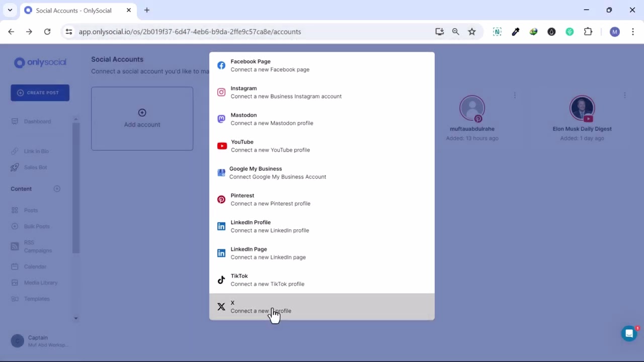Select TikTok connect option
Image resolution: width=644 pixels, height=362 pixels.
tap(322, 280)
